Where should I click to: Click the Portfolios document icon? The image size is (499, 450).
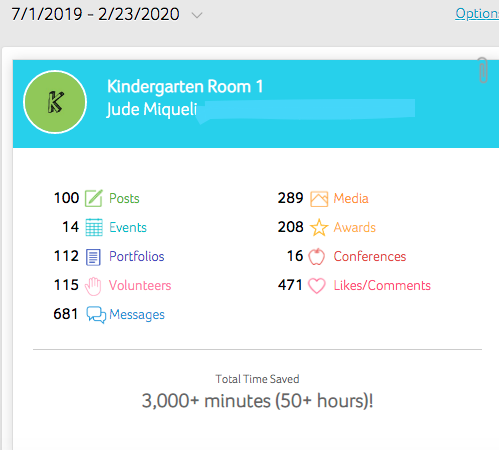tap(93, 257)
